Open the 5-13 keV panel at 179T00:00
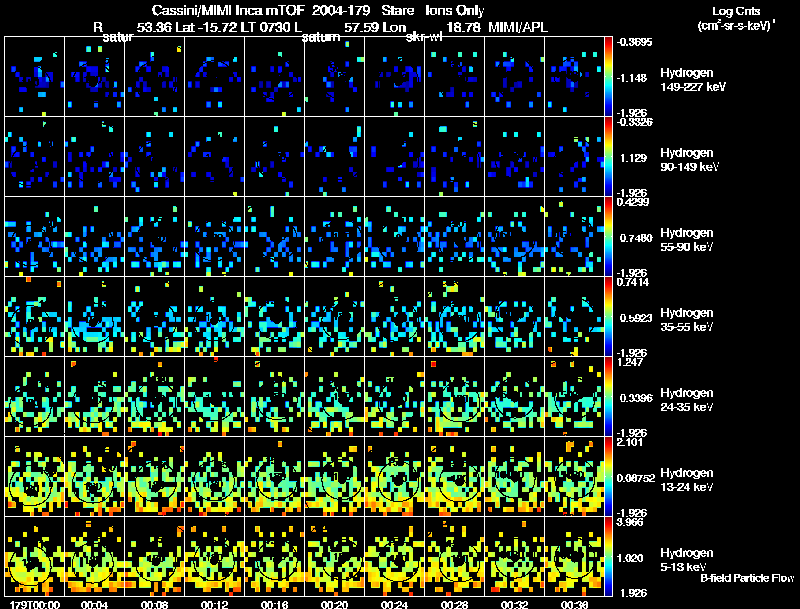Screen dimensions: 800x609 point(35,556)
